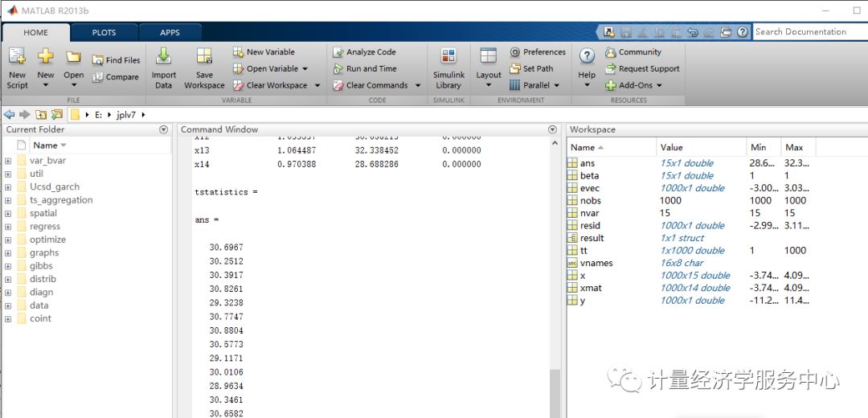Select the optimize folder
The height and width of the screenshot is (418, 868).
tap(47, 240)
